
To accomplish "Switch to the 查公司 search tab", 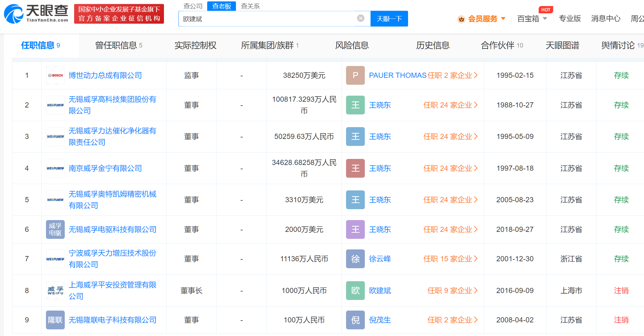I will pos(193,6).
